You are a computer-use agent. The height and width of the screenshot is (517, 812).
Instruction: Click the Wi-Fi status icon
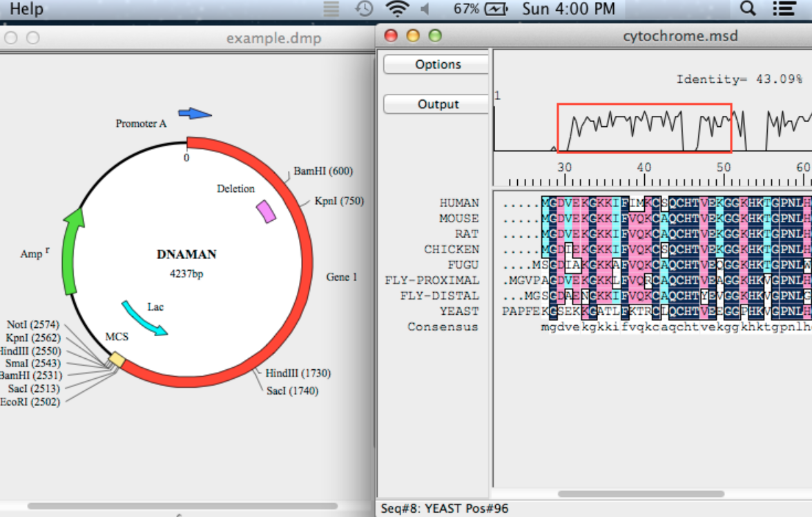(398, 8)
